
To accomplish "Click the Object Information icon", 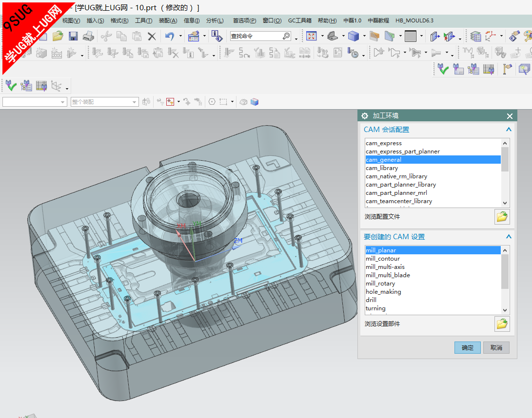I will [217, 36].
